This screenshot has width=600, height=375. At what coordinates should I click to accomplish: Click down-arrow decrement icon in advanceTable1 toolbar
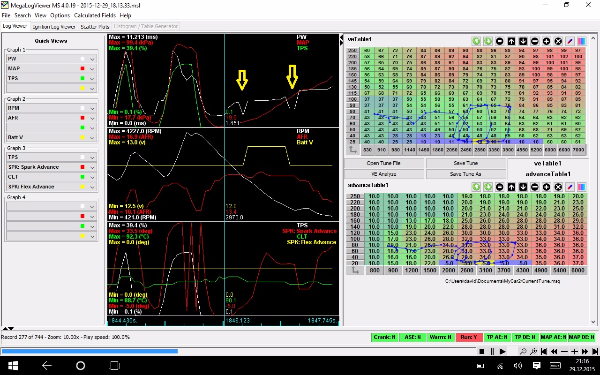pos(523,187)
